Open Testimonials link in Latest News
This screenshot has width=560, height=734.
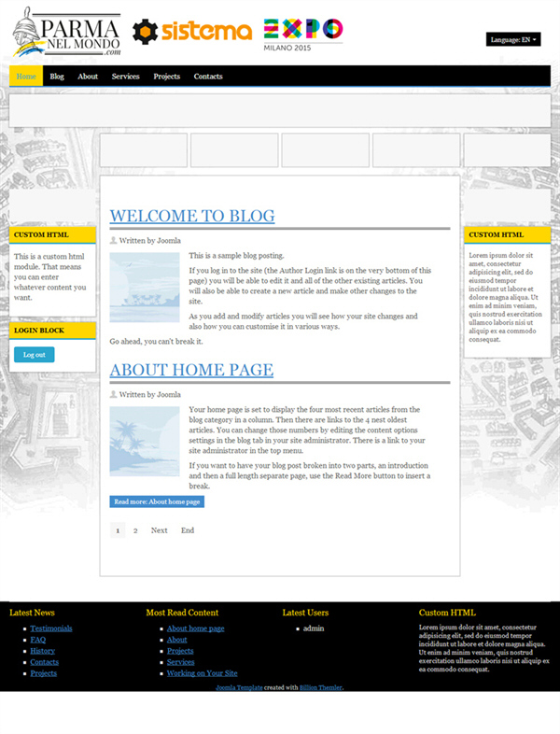pos(50,628)
